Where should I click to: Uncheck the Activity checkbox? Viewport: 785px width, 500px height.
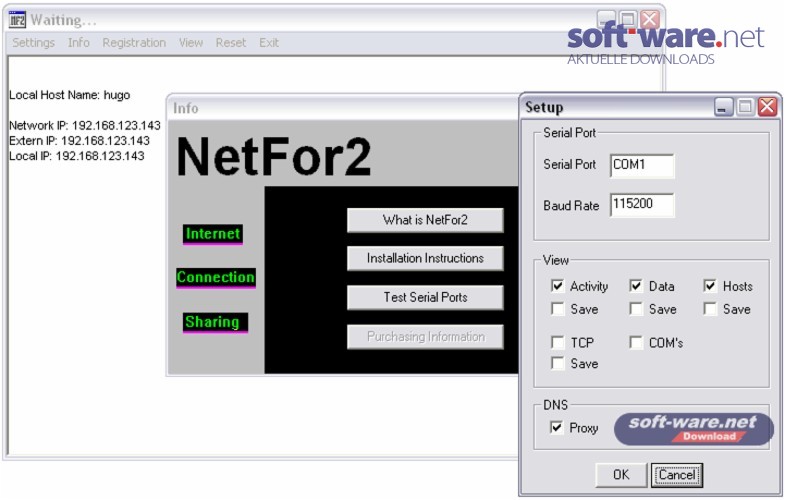(x=557, y=286)
